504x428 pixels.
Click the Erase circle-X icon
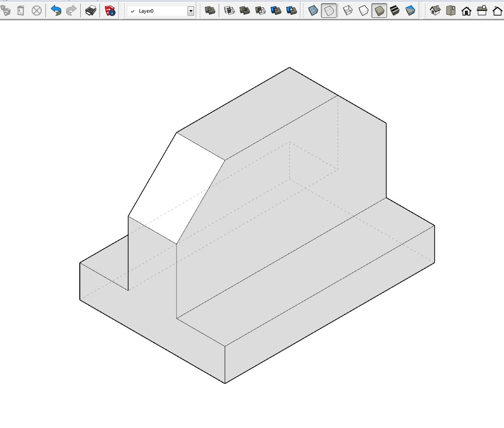pos(37,11)
